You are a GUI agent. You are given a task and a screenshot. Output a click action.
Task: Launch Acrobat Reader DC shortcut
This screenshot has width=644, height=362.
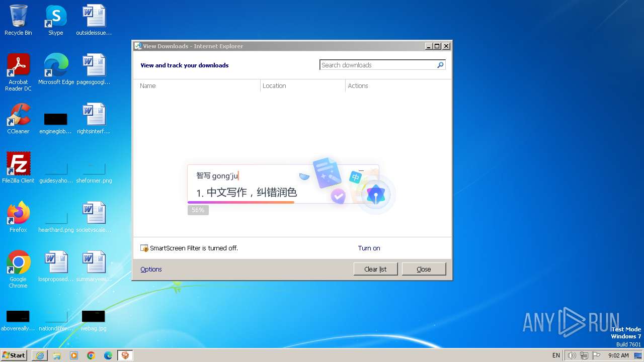pos(18,72)
